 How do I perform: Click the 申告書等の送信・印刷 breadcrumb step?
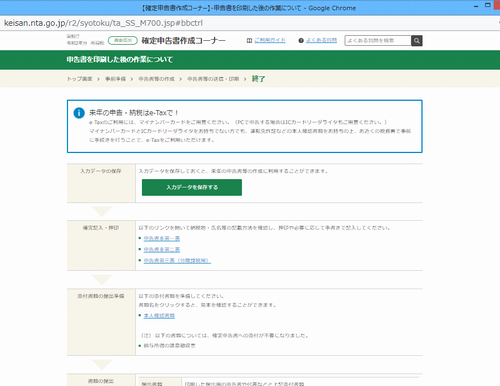pyautogui.click(x=213, y=79)
